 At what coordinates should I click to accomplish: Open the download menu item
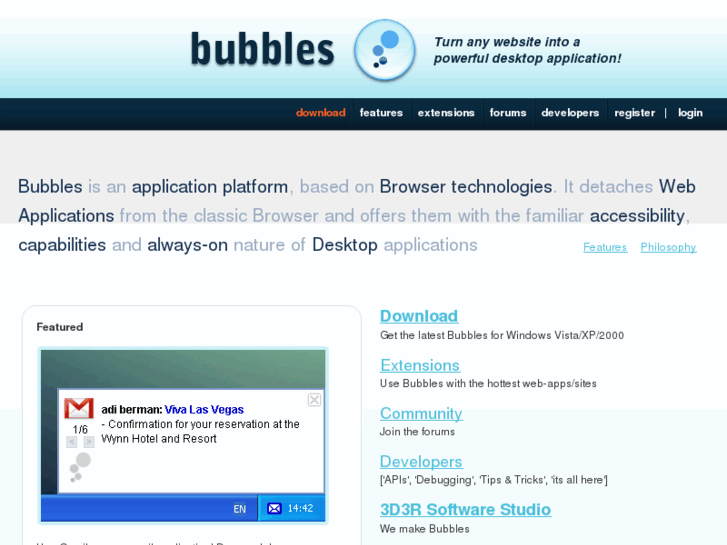click(321, 113)
